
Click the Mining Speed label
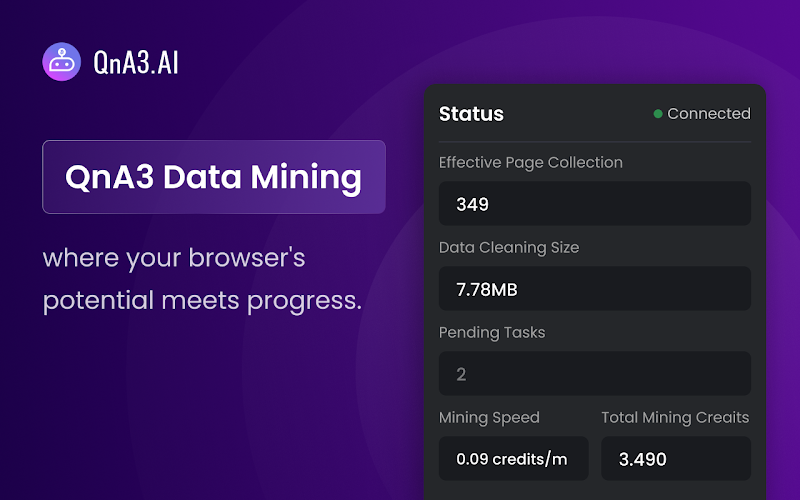[x=489, y=418]
